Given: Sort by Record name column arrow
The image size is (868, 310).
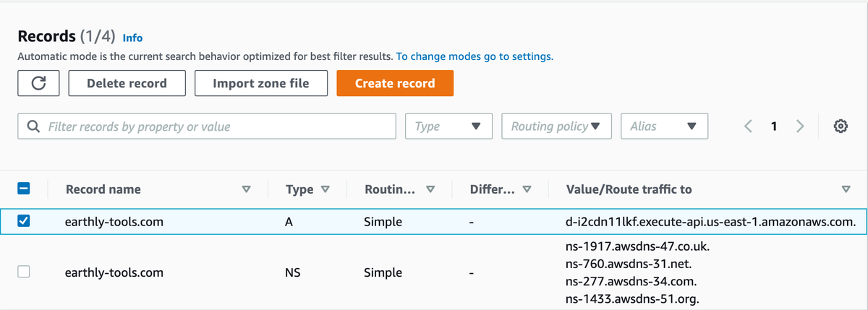Looking at the screenshot, I should click(246, 189).
